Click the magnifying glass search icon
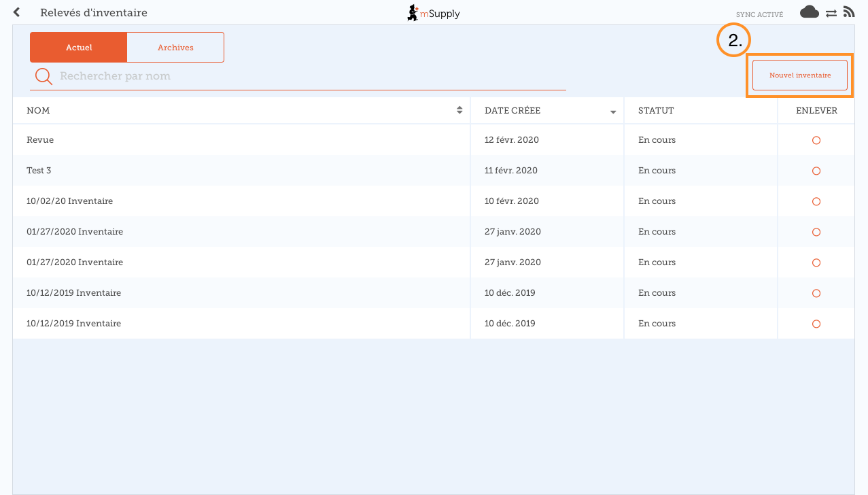This screenshot has height=495, width=868. click(44, 76)
